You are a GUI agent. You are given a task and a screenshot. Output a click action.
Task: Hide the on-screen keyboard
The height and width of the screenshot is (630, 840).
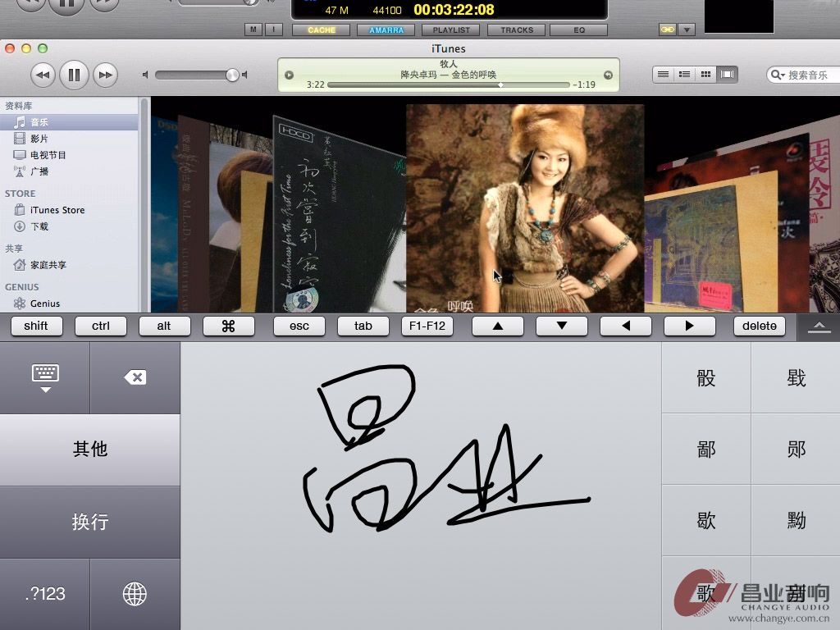tap(45, 377)
